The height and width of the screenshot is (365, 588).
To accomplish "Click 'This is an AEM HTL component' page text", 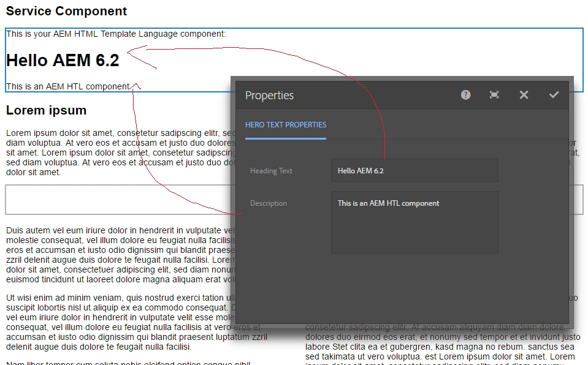I will [x=68, y=86].
